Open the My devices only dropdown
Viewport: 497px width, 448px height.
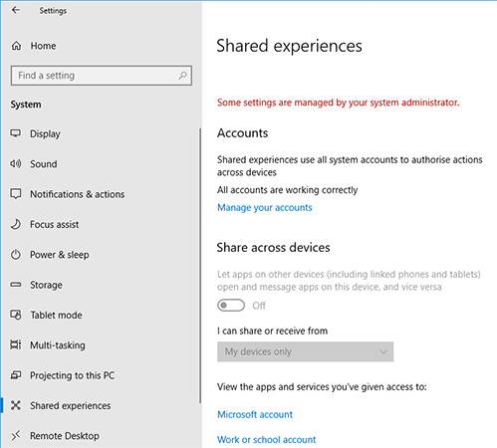[x=305, y=351]
